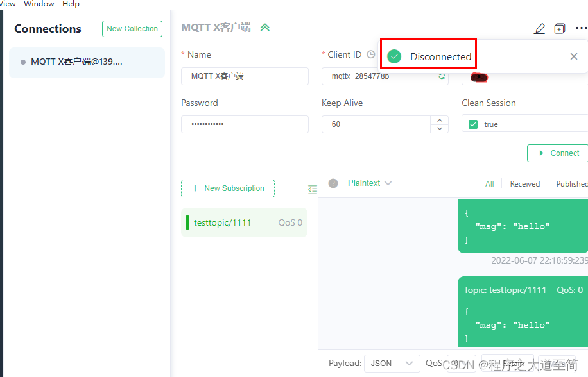The image size is (588, 377).
Task: Click the Client ID input field
Action: pos(385,76)
